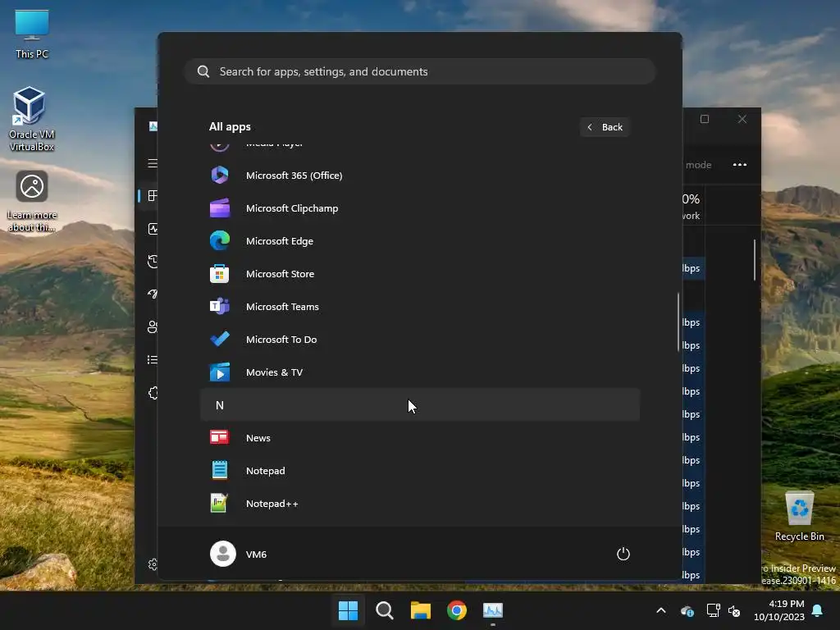840x630 pixels.
Task: Open Task Manager Settings gear icon
Action: pyautogui.click(x=153, y=564)
